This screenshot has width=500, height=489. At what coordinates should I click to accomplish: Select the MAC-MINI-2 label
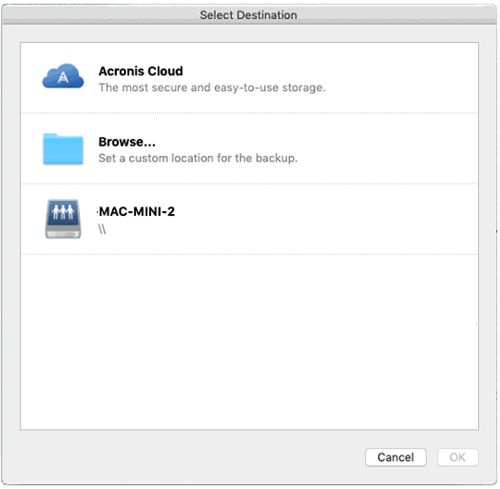[x=137, y=211]
